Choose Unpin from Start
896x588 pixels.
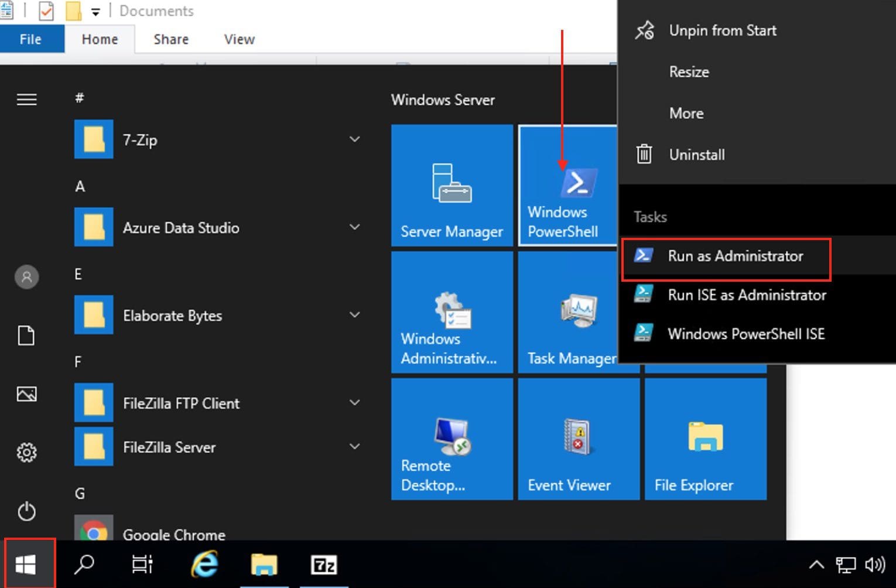722,30
